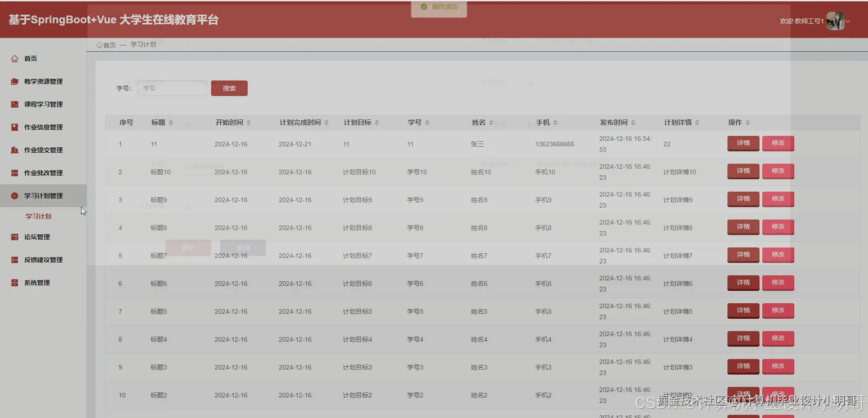868x418 pixels.
Task: Open the 作业信息管理 menu
Action: pyautogui.click(x=43, y=127)
